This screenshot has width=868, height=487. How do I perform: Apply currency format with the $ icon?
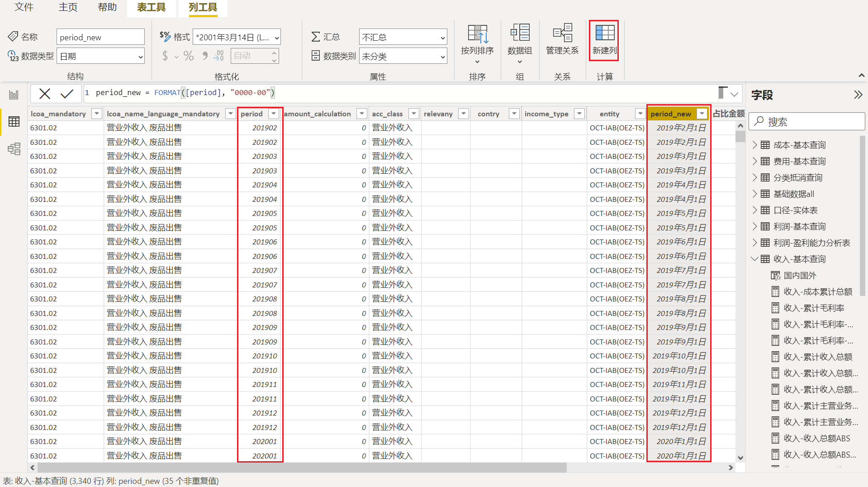point(165,56)
